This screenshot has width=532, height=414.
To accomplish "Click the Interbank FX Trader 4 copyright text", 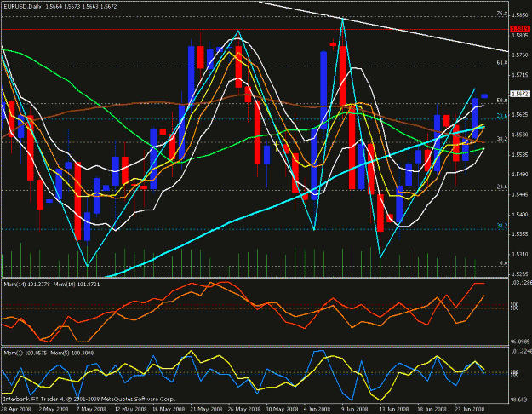I will (89, 400).
